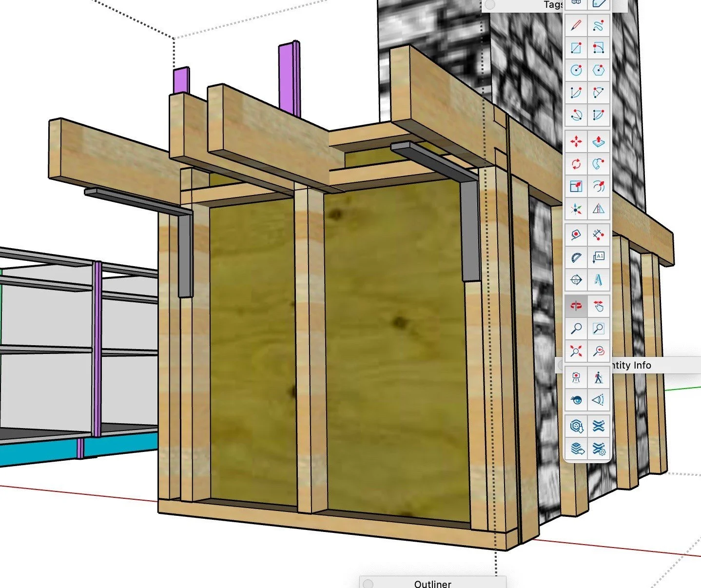Screen dimensions: 701x588
Task: Click the highlighted Orbit tool
Action: [x=576, y=306]
